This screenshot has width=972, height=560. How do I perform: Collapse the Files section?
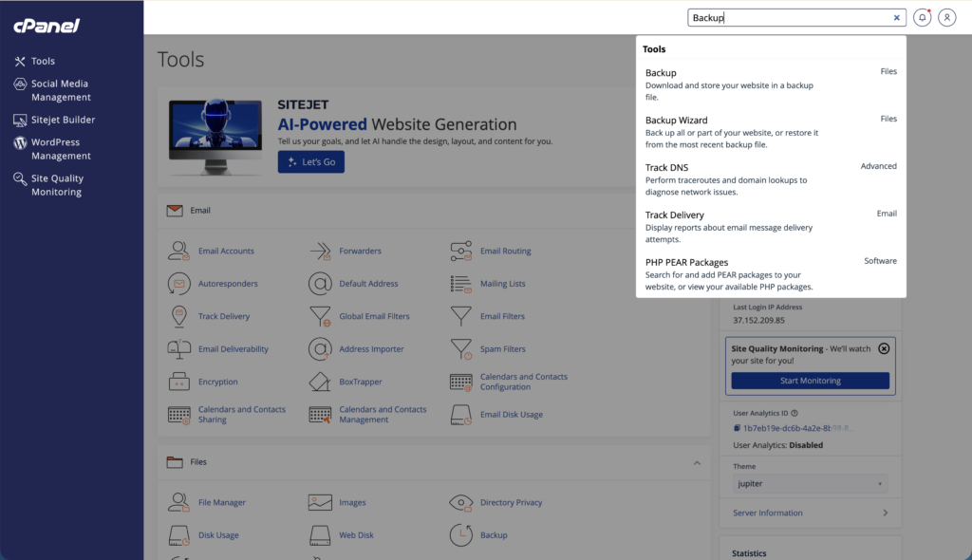(x=697, y=463)
